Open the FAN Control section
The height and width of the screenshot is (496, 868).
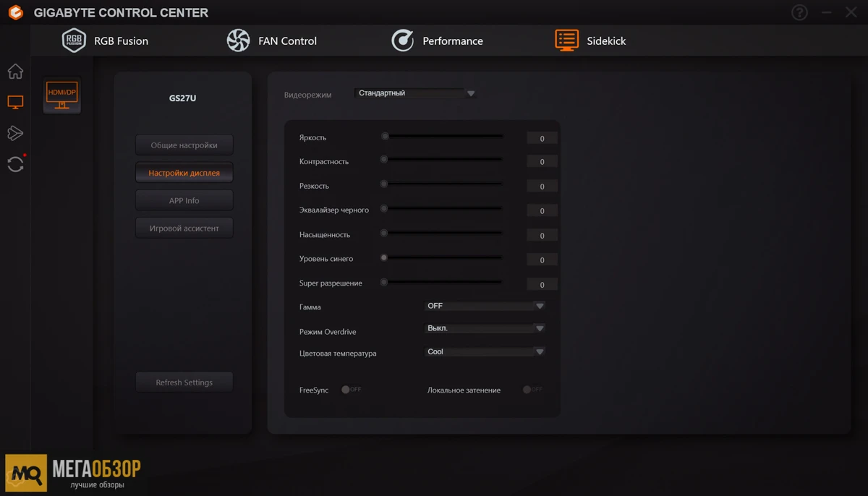(271, 40)
